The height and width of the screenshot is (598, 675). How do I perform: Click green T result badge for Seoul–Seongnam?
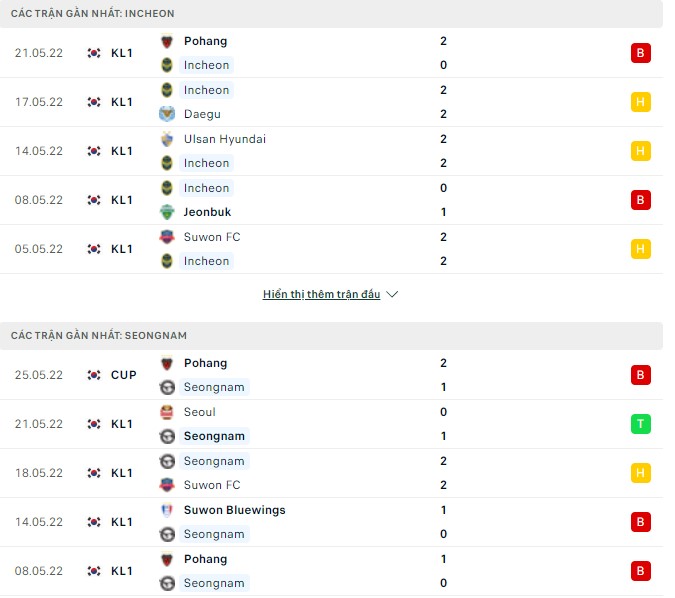[x=641, y=424]
